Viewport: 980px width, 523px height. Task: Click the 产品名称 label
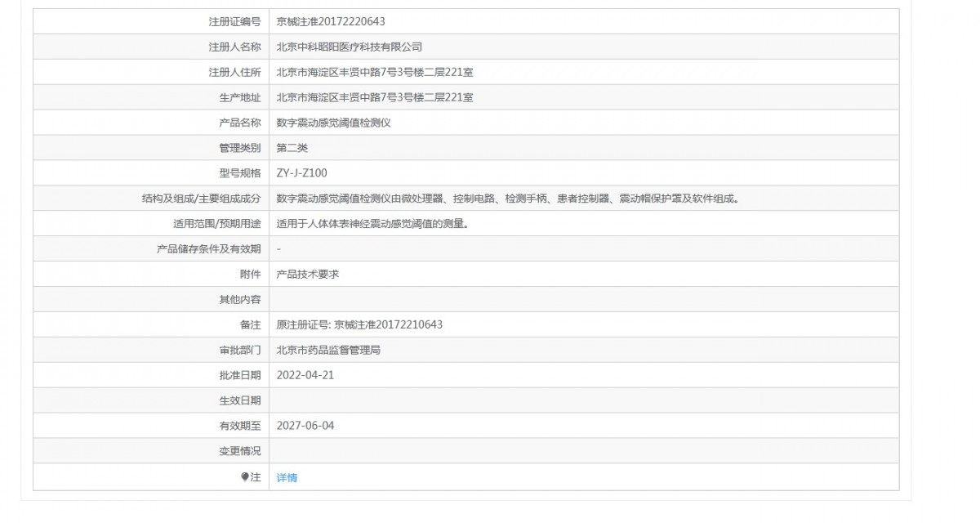[x=240, y=123]
